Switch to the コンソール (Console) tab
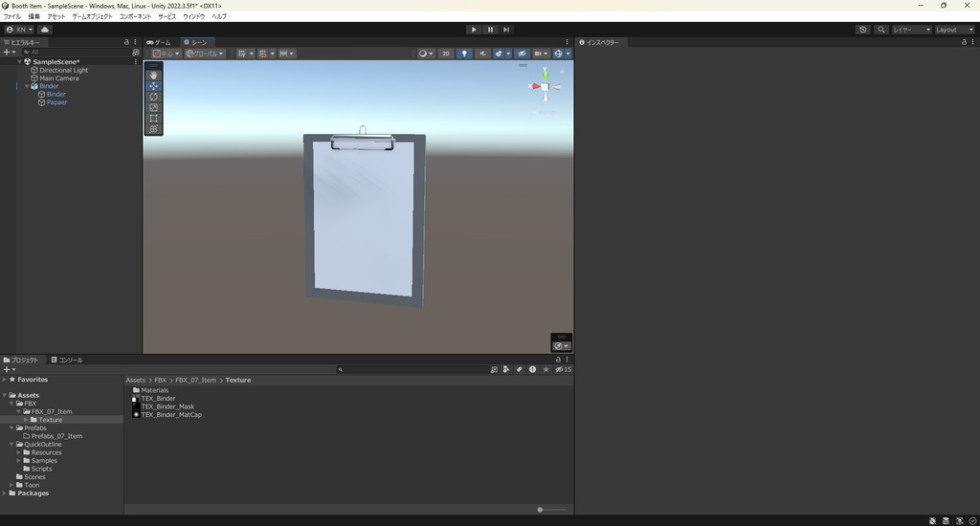The width and height of the screenshot is (980, 526). click(x=67, y=360)
